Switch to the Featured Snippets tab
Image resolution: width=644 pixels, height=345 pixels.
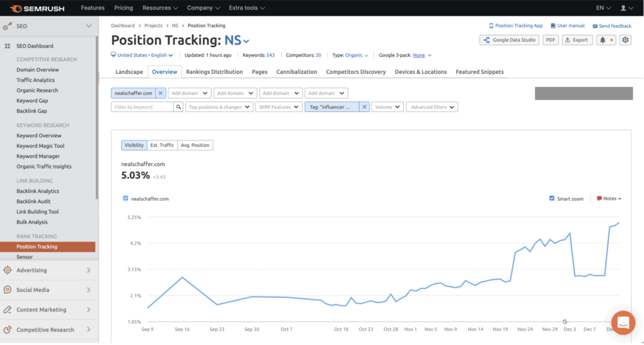tap(480, 72)
